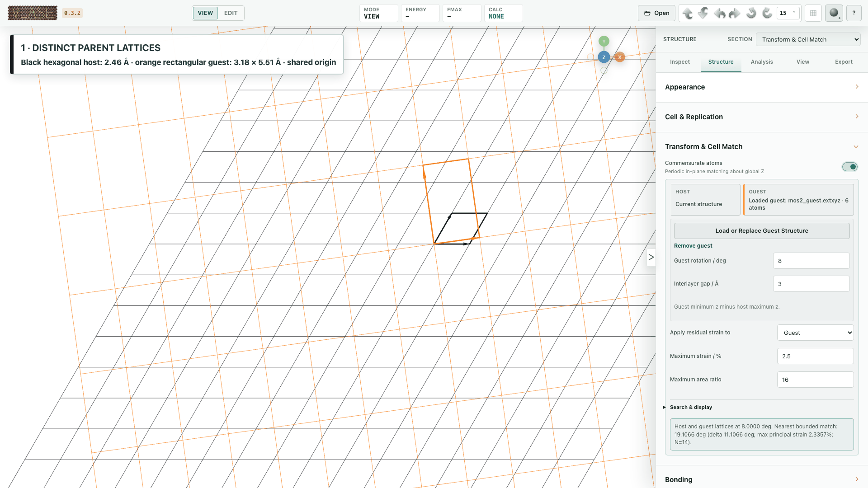
Task: Open the Apply residual strain to dropdown
Action: [816, 333]
